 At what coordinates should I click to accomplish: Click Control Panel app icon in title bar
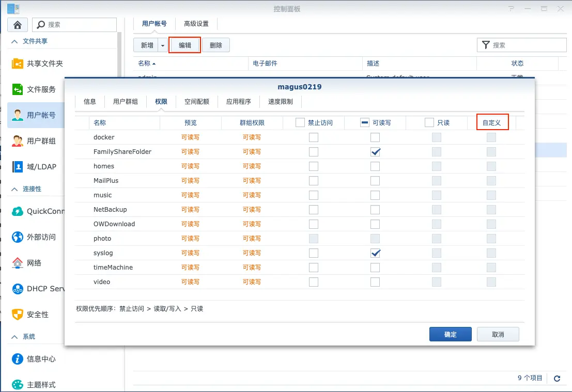pos(13,8)
